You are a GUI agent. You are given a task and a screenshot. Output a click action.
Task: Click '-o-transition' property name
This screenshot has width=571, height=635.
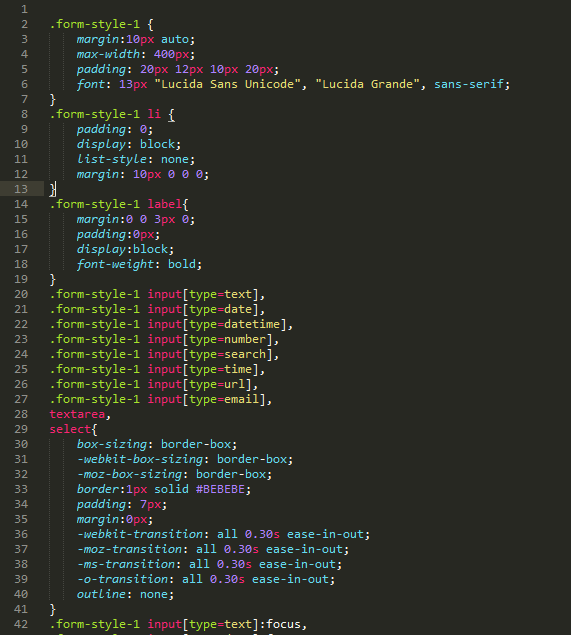pos(122,579)
